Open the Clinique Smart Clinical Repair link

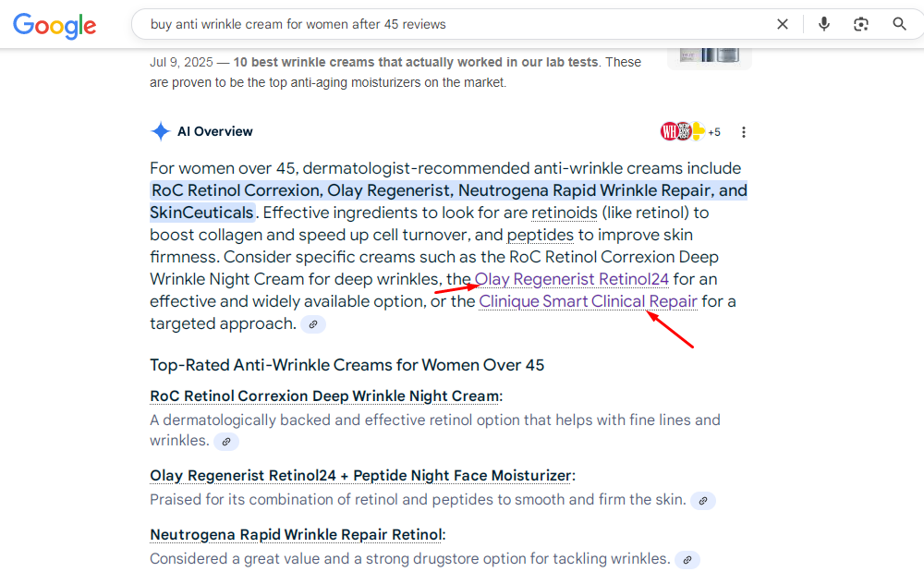click(x=588, y=301)
